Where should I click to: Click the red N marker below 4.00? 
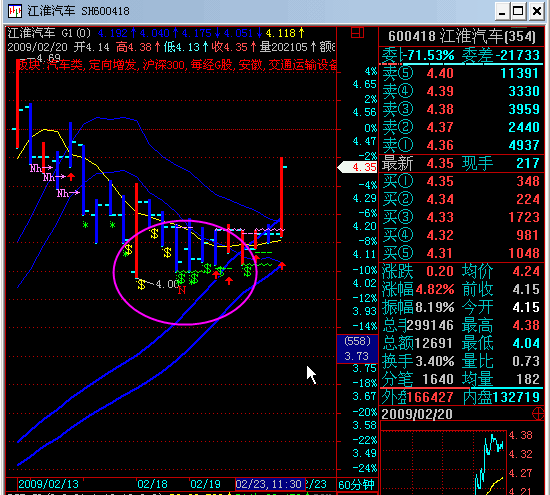[181, 290]
